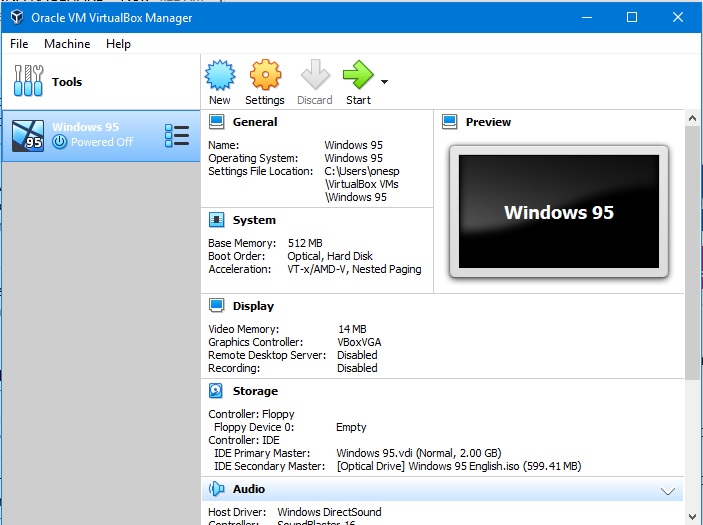Image resolution: width=703 pixels, height=525 pixels.
Task: Click the vertical scrollbar thumb
Action: [x=692, y=253]
